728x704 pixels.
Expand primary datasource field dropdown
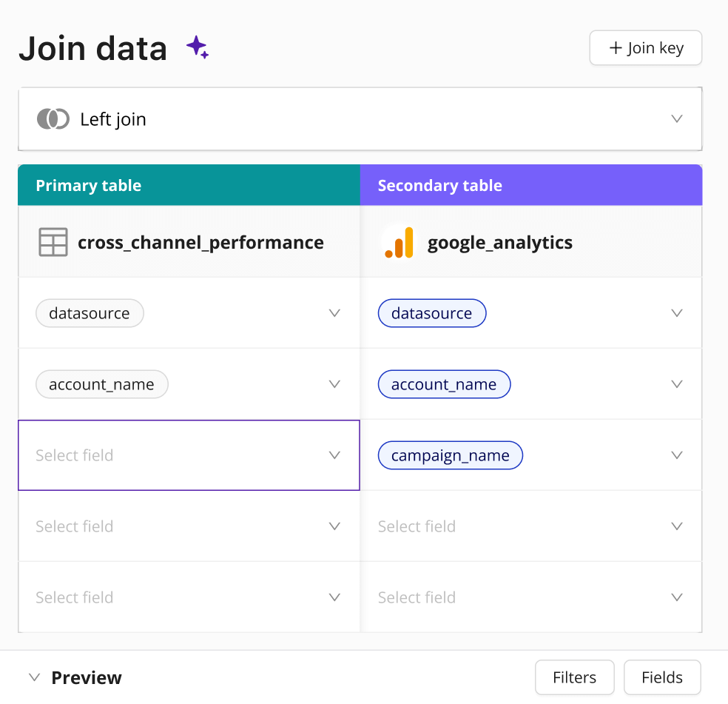[334, 313]
